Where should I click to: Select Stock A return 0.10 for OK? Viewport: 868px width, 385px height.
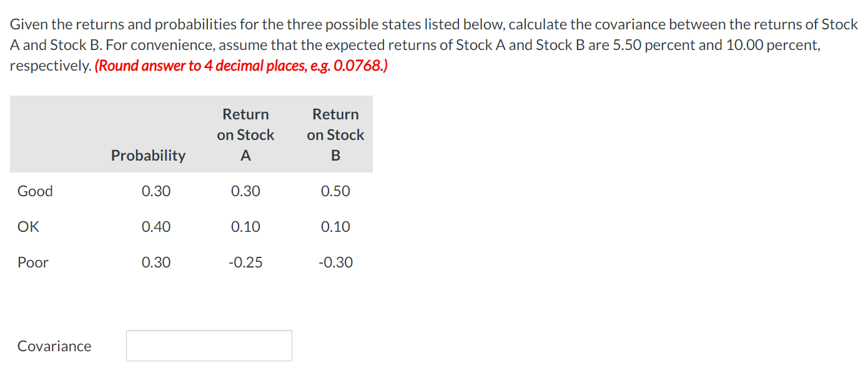[x=245, y=226]
